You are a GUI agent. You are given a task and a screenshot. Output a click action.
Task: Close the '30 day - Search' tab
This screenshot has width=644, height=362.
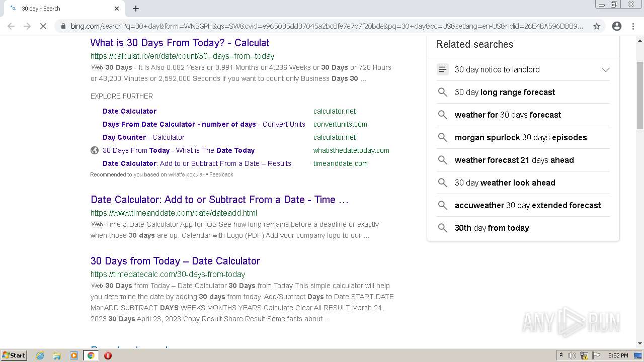(x=117, y=9)
